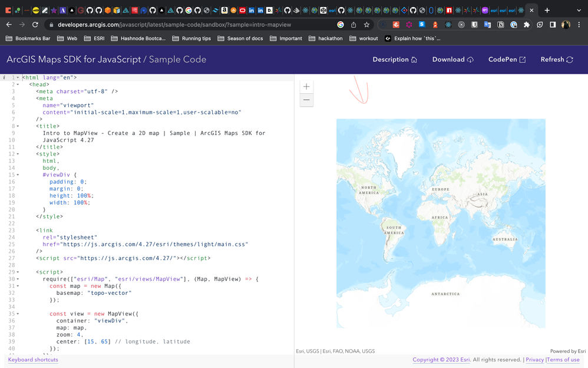This screenshot has width=588, height=368.
Task: Collapse #viewDiv CSS rule at line 15
Action: 18,175
